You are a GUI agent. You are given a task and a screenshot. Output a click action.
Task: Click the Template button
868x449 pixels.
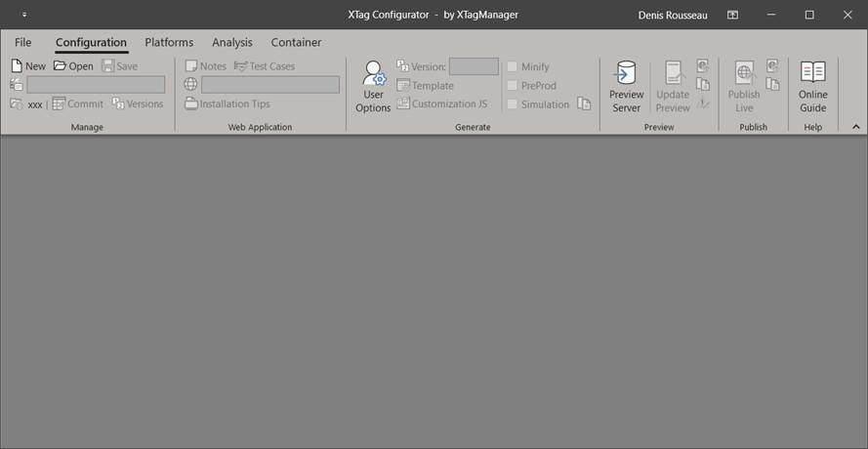point(425,86)
